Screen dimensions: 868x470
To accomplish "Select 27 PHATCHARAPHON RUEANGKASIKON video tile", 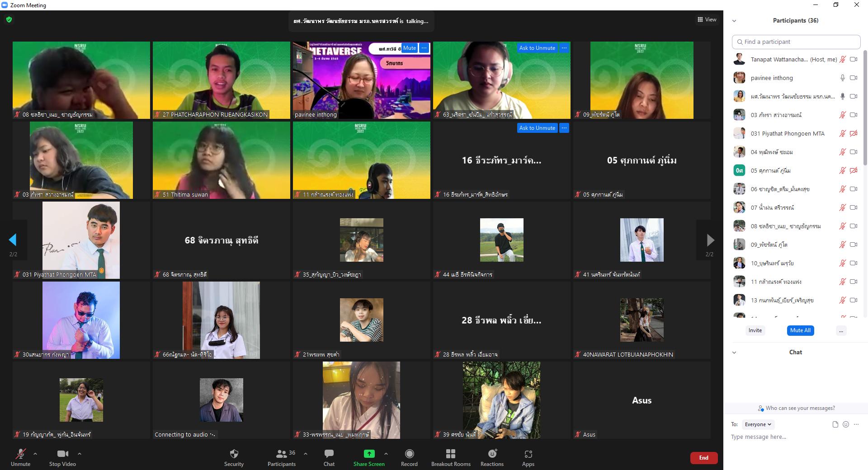I will click(x=222, y=80).
